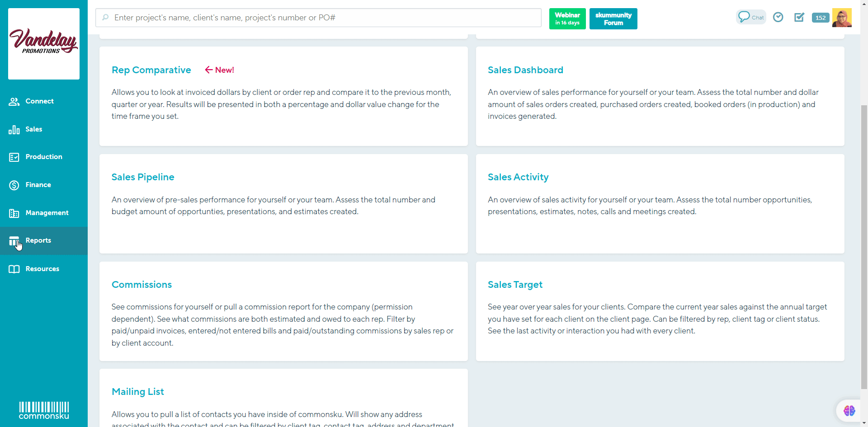
Task: Click the Webinar in 16 days button
Action: (567, 19)
